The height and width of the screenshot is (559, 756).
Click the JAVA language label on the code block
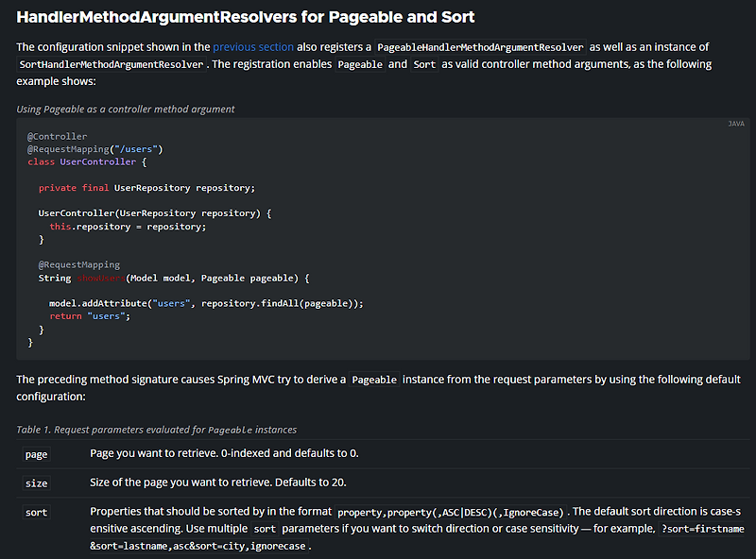(x=736, y=123)
